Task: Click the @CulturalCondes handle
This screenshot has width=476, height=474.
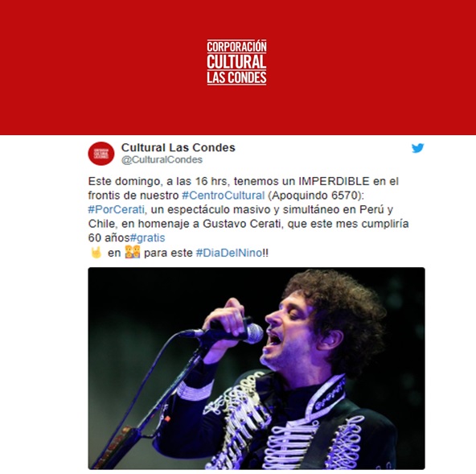Action: click(x=162, y=160)
